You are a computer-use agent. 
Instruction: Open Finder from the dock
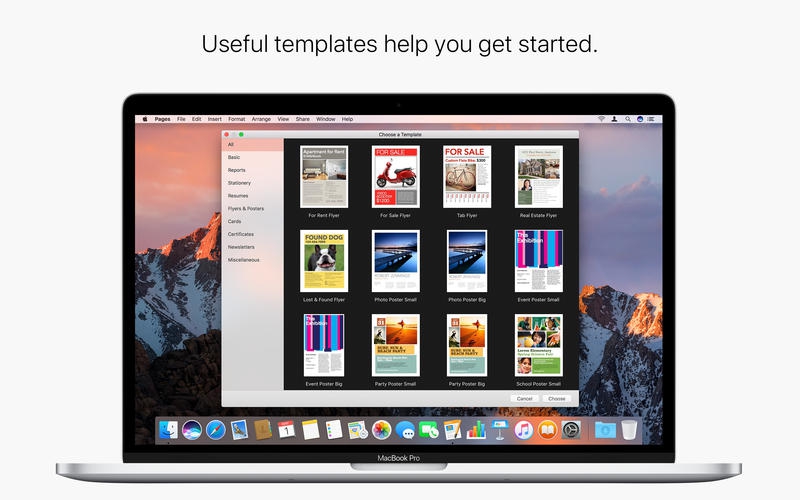click(x=168, y=430)
